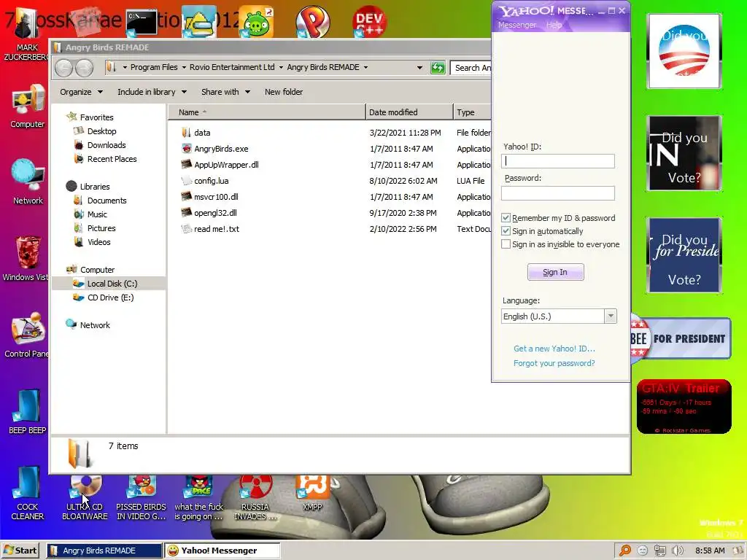Open the Help menu in Yahoo Messenger
The image size is (747, 560).
click(554, 25)
